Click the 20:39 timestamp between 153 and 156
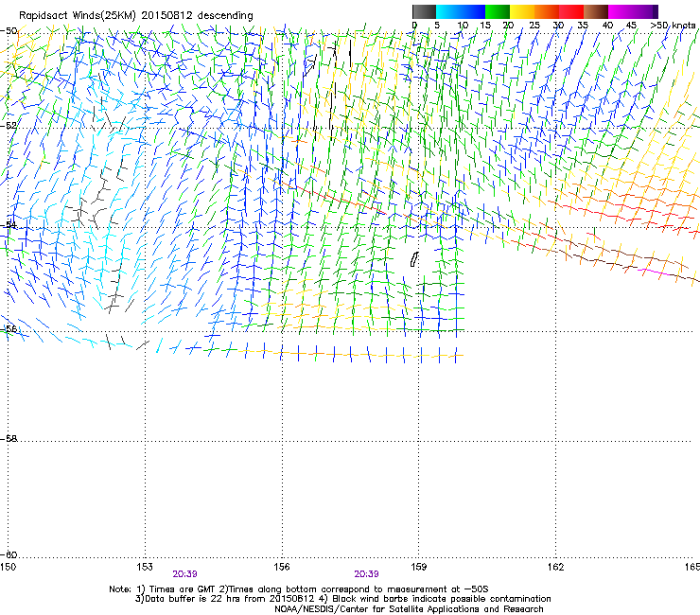The height and width of the screenshot is (615, 700). click(x=184, y=574)
